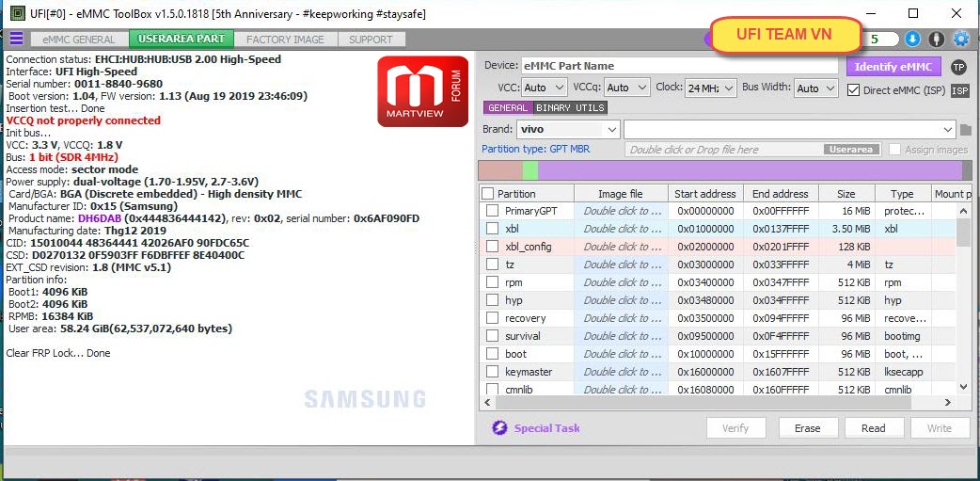Tick the select-all Partition header checkbox
Screen dimensions: 980x481
coord(487,194)
